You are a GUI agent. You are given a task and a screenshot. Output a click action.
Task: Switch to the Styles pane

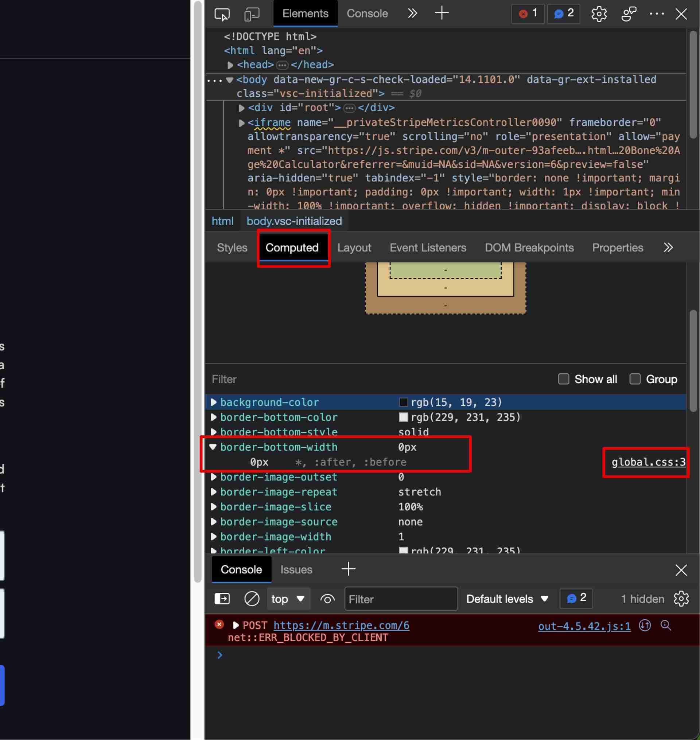232,247
